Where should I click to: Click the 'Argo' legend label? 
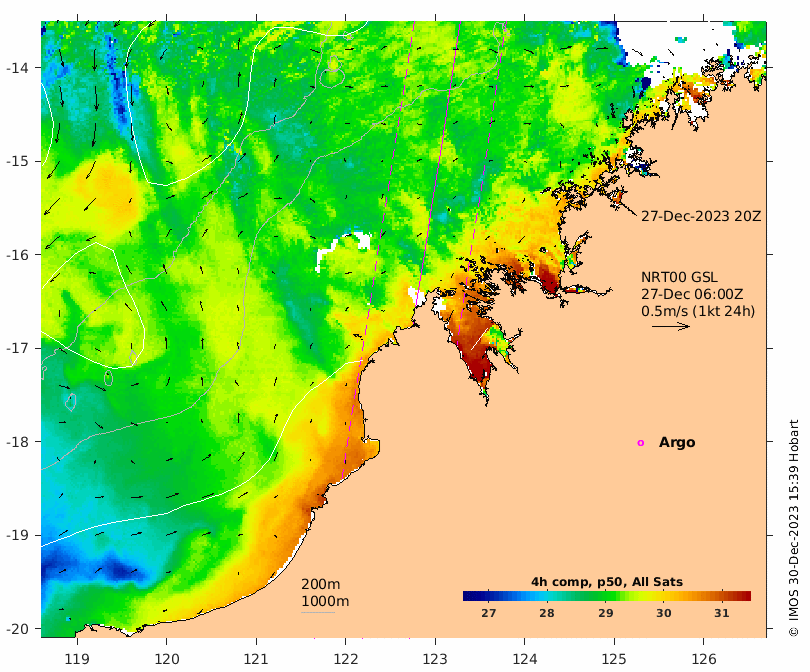[x=677, y=443]
